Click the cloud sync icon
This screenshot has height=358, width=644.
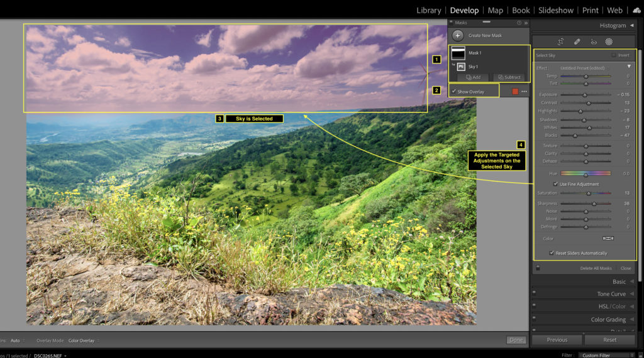(636, 10)
